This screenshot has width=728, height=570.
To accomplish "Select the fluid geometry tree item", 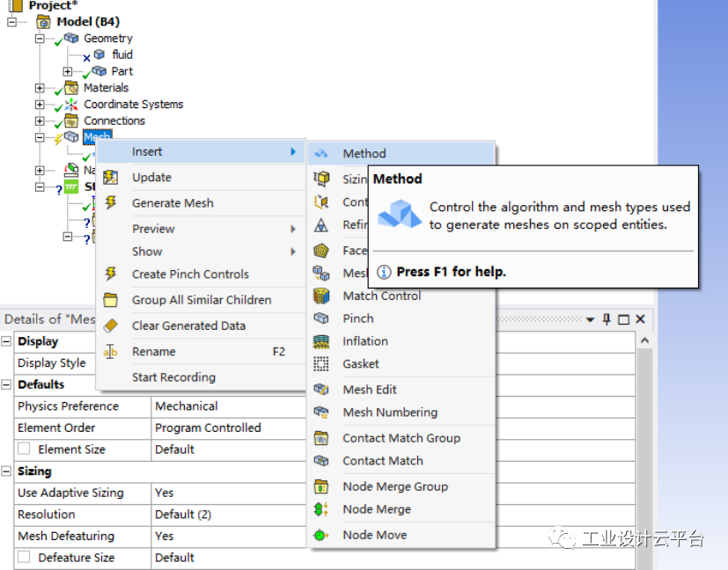I will click(x=122, y=55).
